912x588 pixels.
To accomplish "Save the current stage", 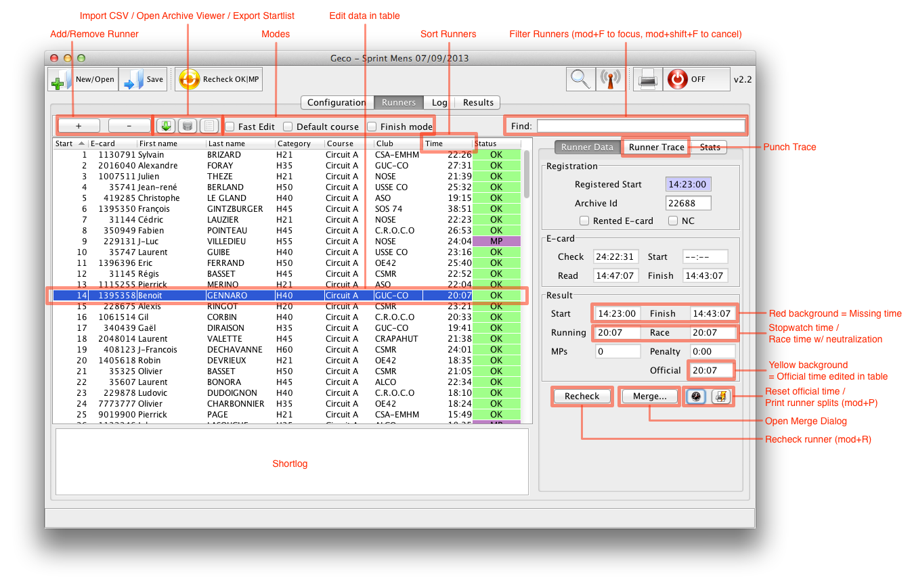I will 143,79.
